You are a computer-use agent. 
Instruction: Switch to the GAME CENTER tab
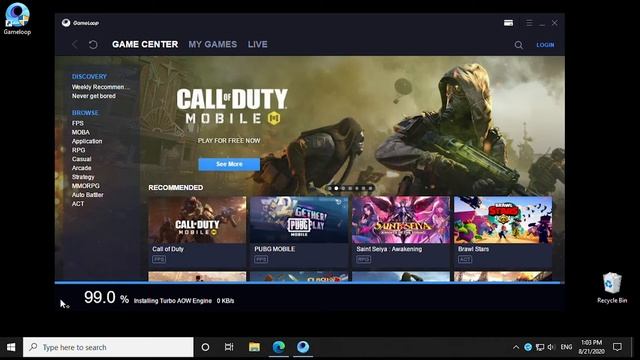pos(145,44)
